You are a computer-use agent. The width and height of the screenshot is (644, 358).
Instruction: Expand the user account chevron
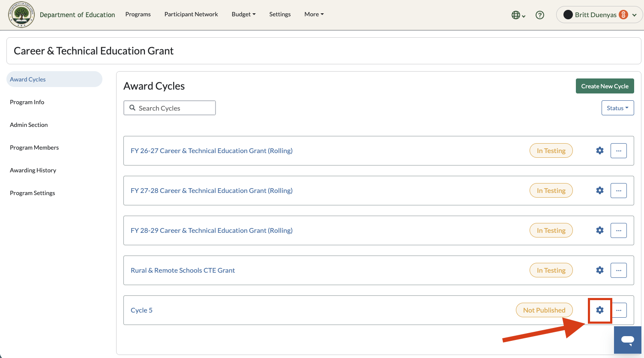point(635,15)
